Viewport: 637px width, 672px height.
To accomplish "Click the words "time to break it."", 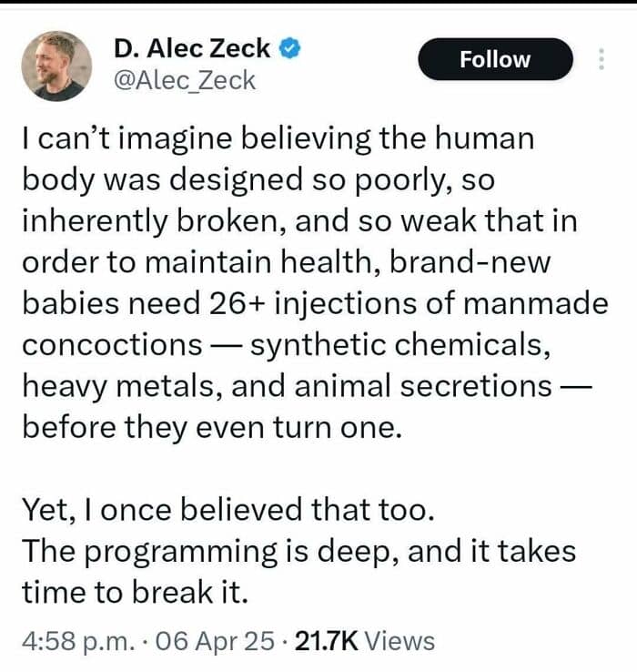I will pyautogui.click(x=135, y=592).
